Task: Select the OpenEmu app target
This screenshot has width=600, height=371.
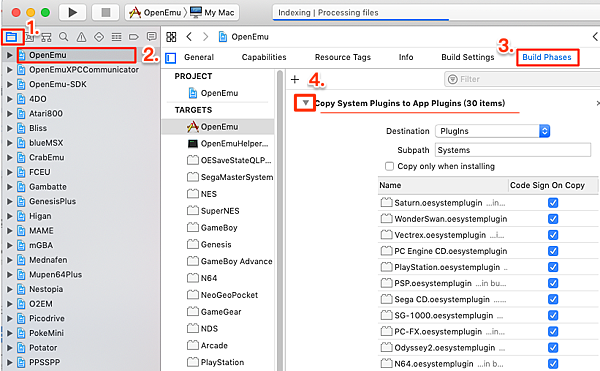Action: click(218, 127)
